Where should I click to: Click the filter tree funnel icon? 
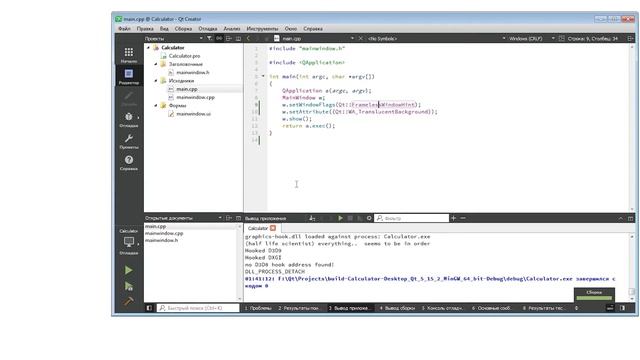(x=209, y=38)
